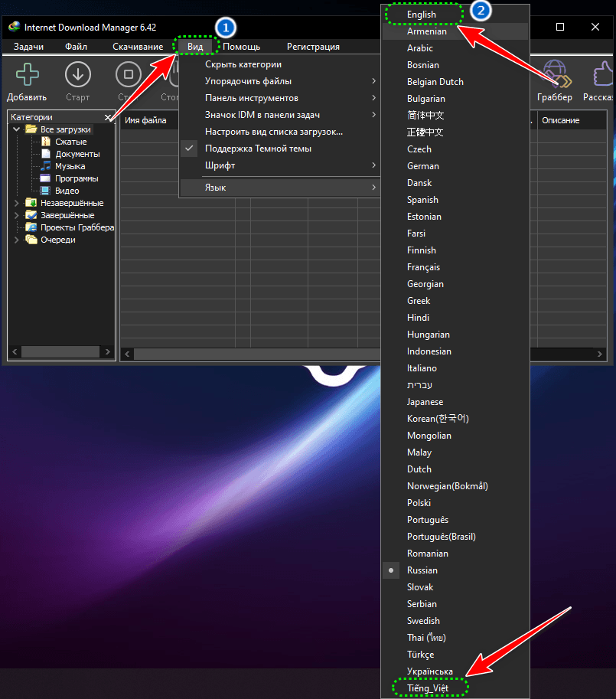This screenshot has height=699, width=616.
Task: Collapse the Все загрузки tree node
Action: [17, 129]
